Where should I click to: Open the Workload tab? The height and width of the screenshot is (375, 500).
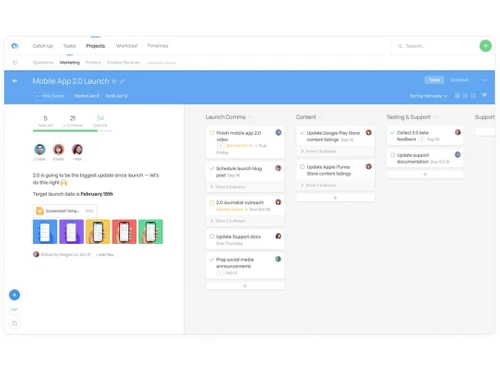(126, 46)
